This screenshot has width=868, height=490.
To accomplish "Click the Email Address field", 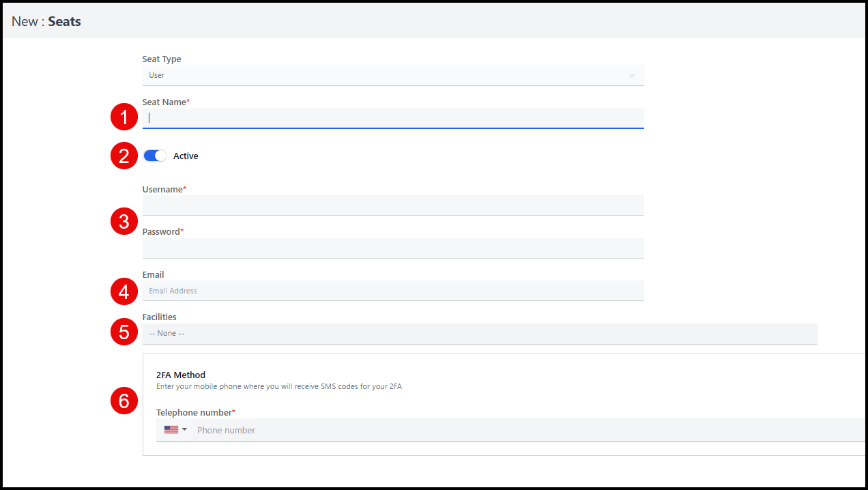I will pyautogui.click(x=392, y=291).
